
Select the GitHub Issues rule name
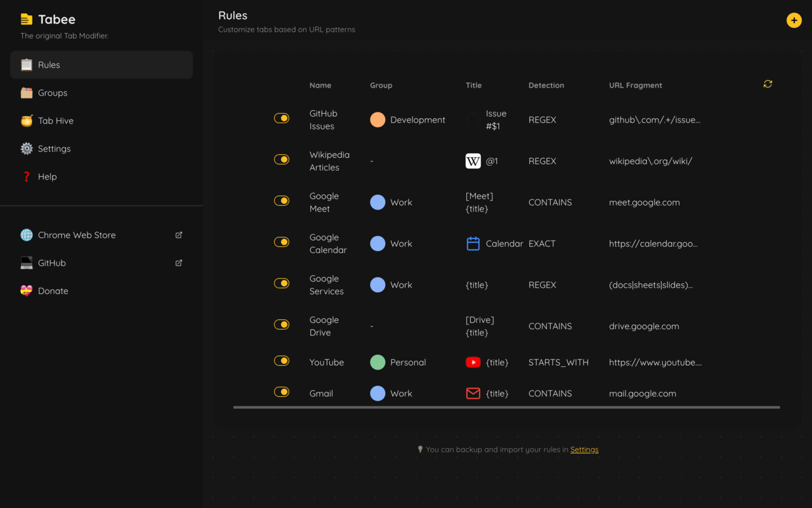click(324, 119)
